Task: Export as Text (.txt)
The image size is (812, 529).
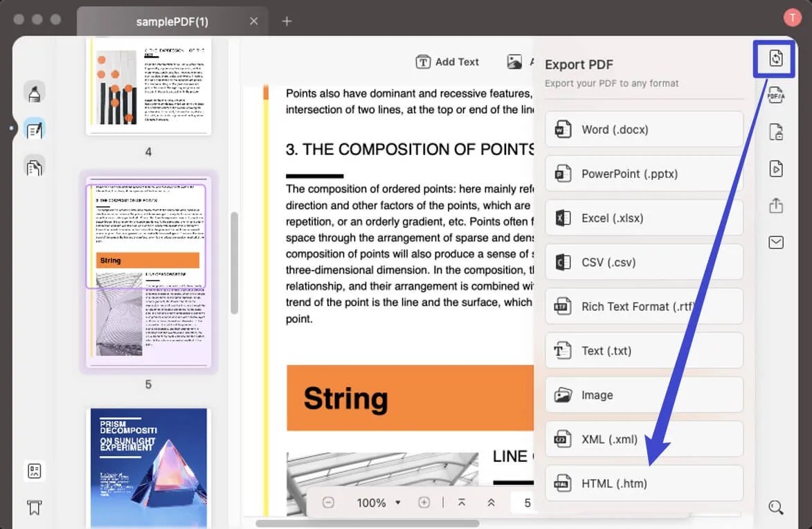Action: pos(644,351)
